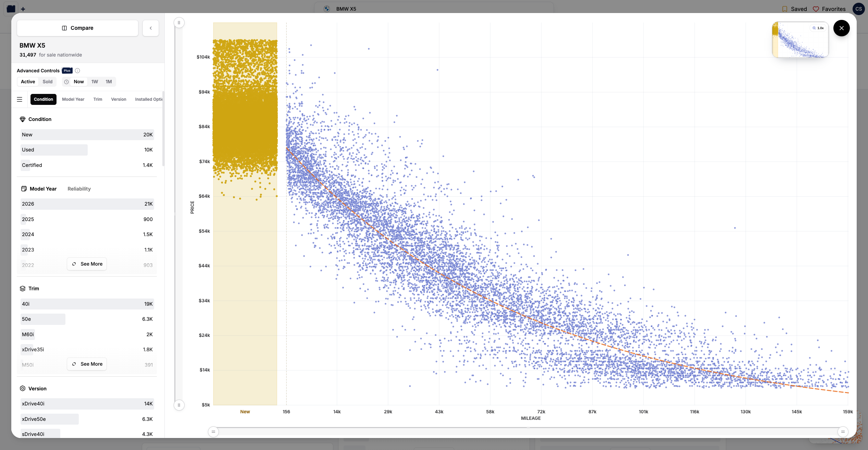Close the chart overlay with the X button

[841, 28]
